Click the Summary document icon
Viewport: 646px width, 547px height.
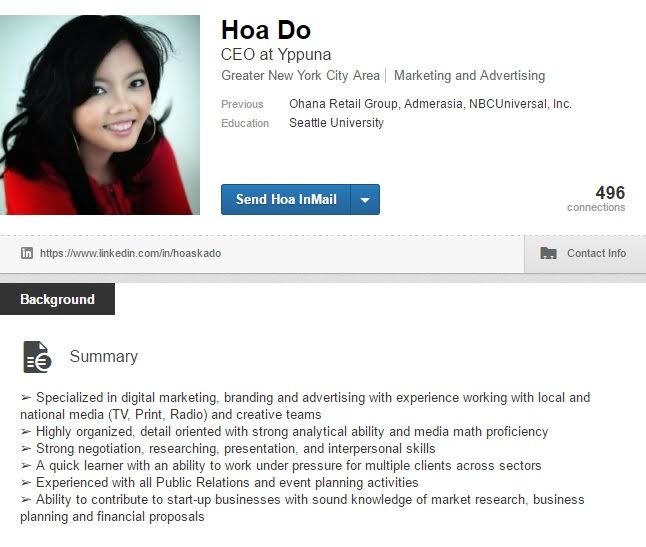[x=37, y=357]
